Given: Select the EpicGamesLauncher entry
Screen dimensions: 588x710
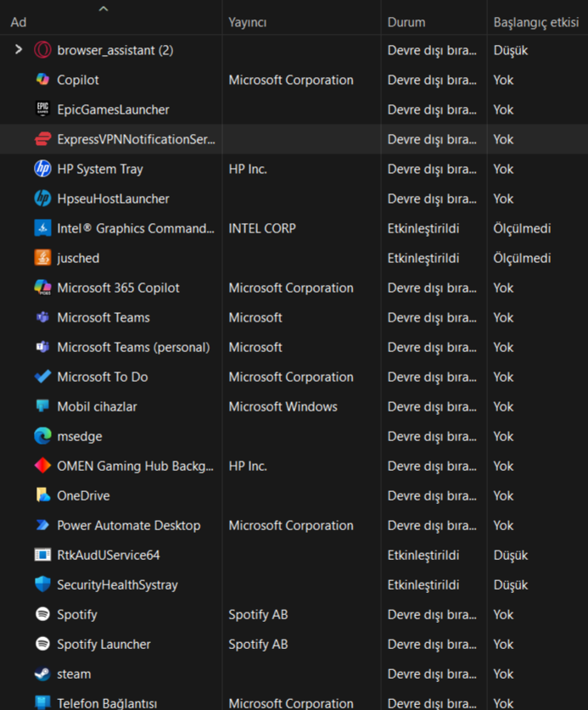Looking at the screenshot, I should tap(113, 109).
